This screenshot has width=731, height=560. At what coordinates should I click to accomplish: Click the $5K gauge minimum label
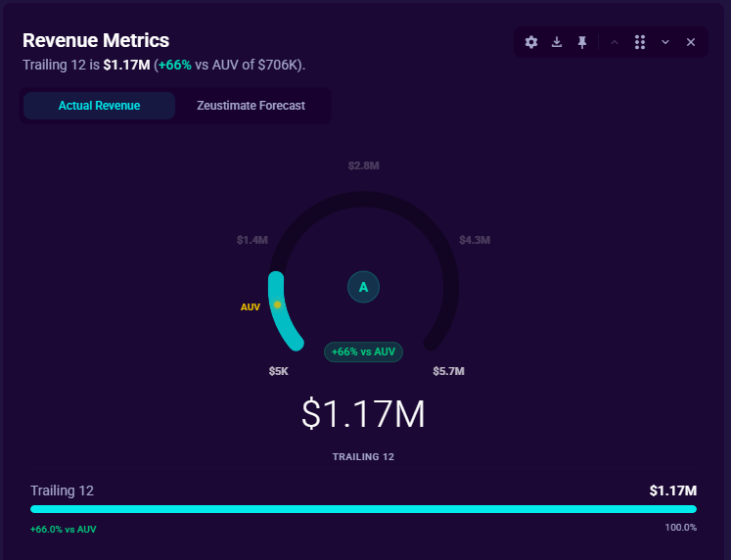point(278,371)
